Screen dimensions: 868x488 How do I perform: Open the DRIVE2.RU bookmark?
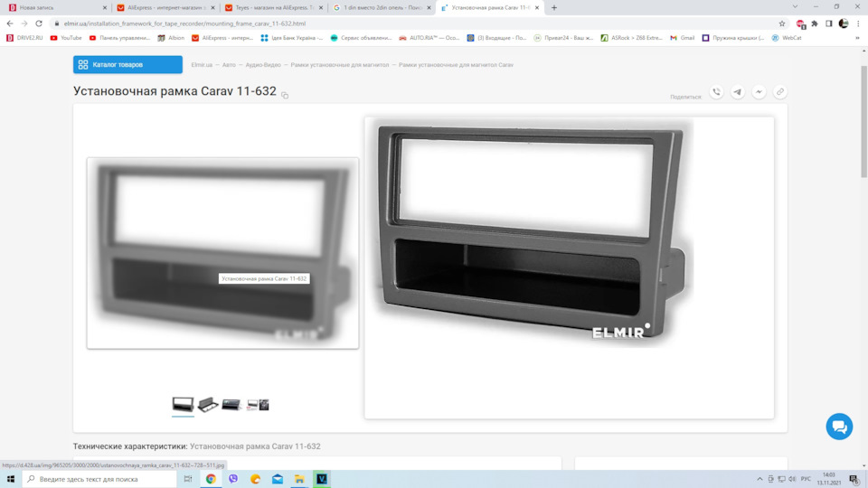pos(24,38)
